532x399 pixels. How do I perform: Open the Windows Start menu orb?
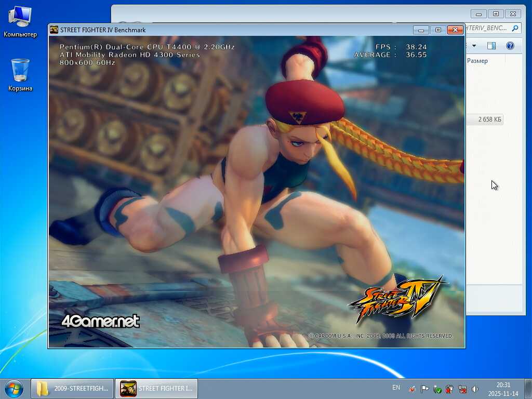(x=14, y=389)
